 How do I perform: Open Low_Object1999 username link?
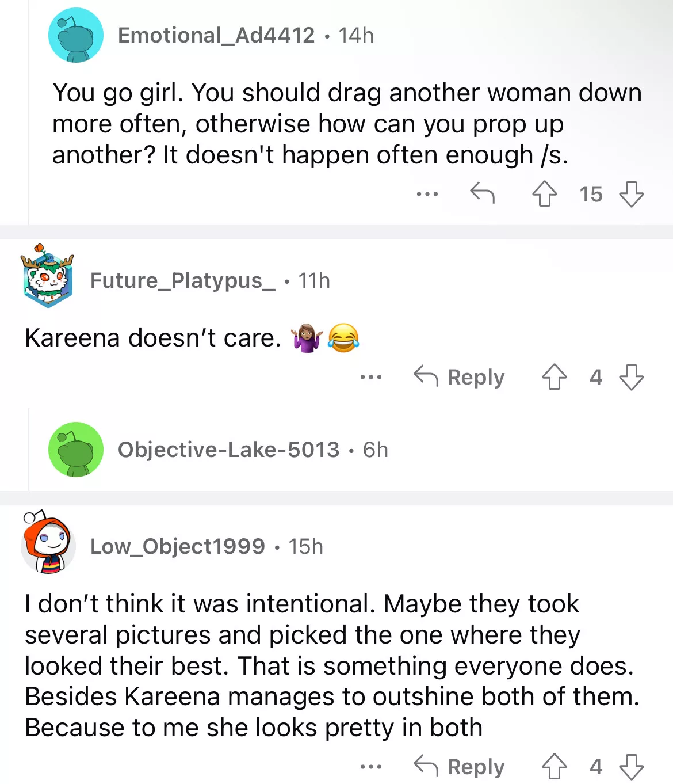(178, 546)
